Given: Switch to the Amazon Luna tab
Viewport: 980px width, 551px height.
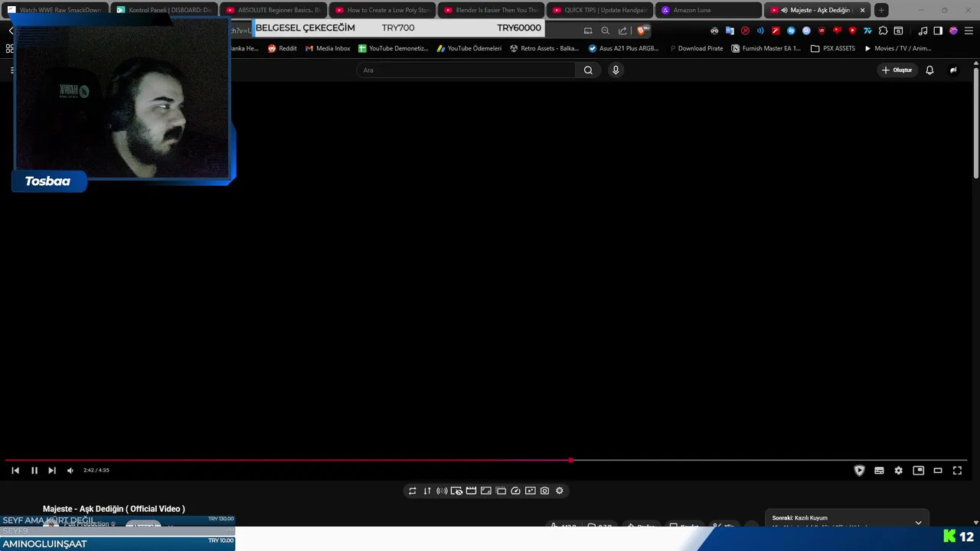Looking at the screenshot, I should pyautogui.click(x=708, y=10).
